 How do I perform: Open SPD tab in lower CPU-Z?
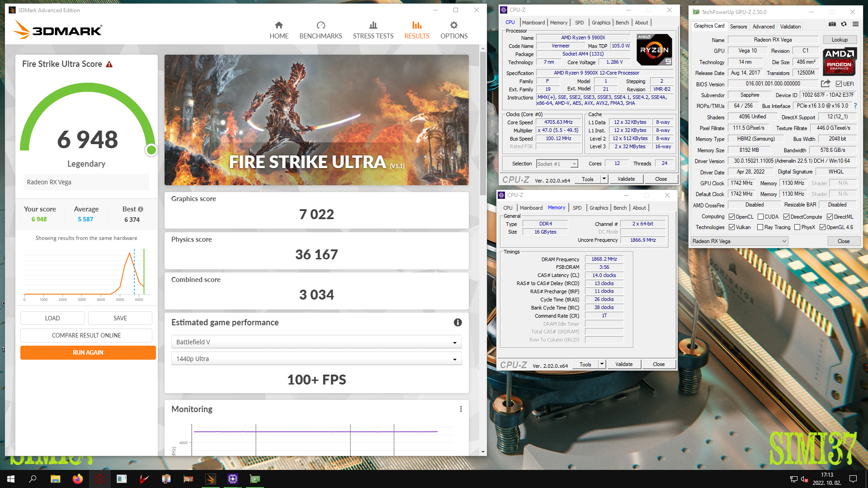click(577, 208)
